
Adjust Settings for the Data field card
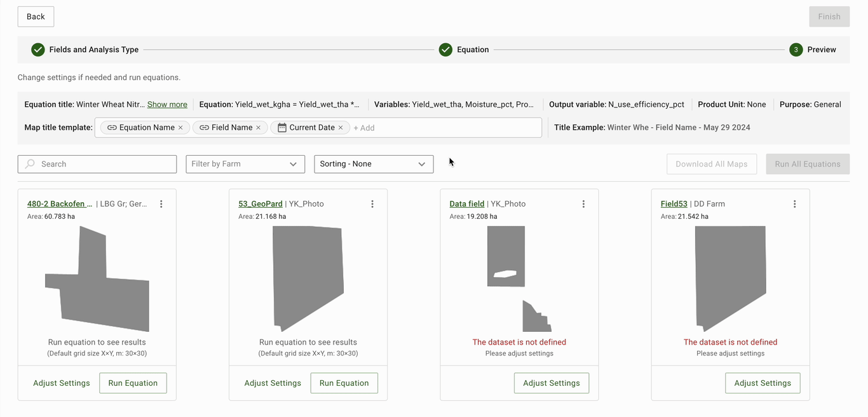point(551,383)
